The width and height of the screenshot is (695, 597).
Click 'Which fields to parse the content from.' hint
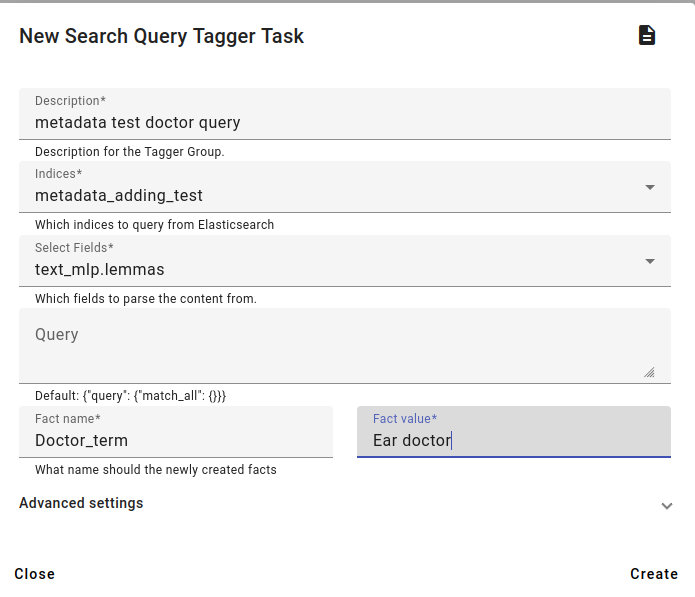click(x=146, y=299)
